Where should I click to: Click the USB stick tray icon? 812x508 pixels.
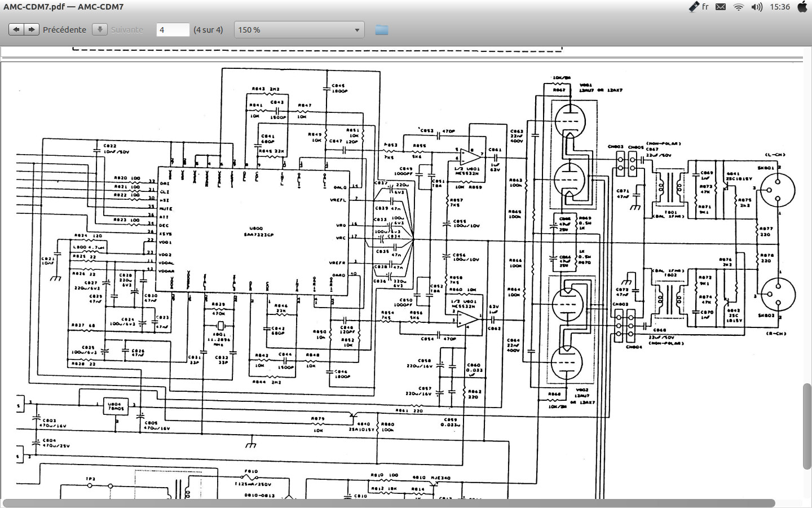coord(694,7)
